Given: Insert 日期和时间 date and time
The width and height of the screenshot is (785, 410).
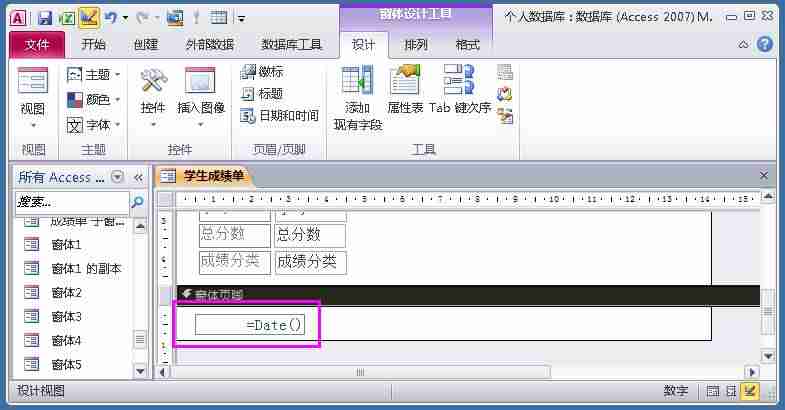Looking at the screenshot, I should 279,116.
